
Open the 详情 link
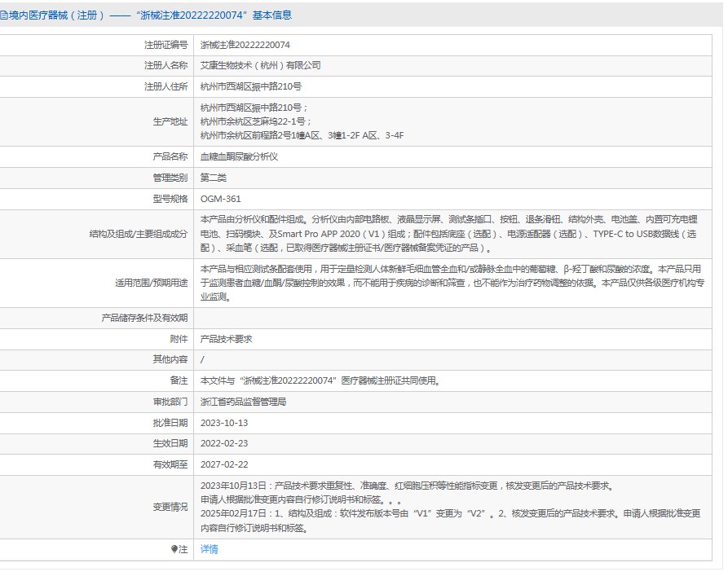tap(210, 550)
